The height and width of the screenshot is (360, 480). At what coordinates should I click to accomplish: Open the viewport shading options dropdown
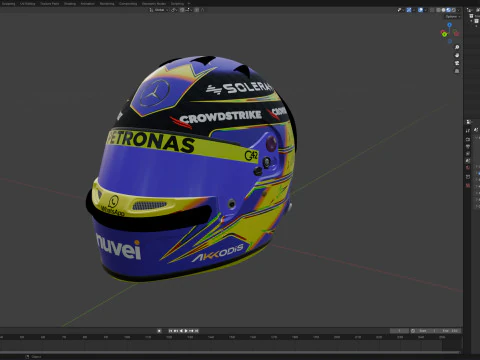(x=459, y=10)
